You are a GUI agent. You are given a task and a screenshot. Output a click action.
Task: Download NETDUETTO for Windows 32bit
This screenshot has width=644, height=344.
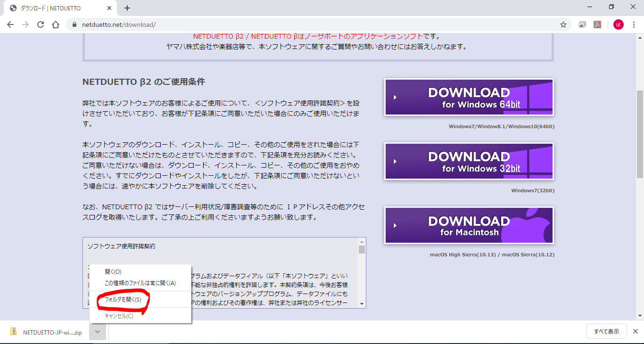[x=469, y=161]
